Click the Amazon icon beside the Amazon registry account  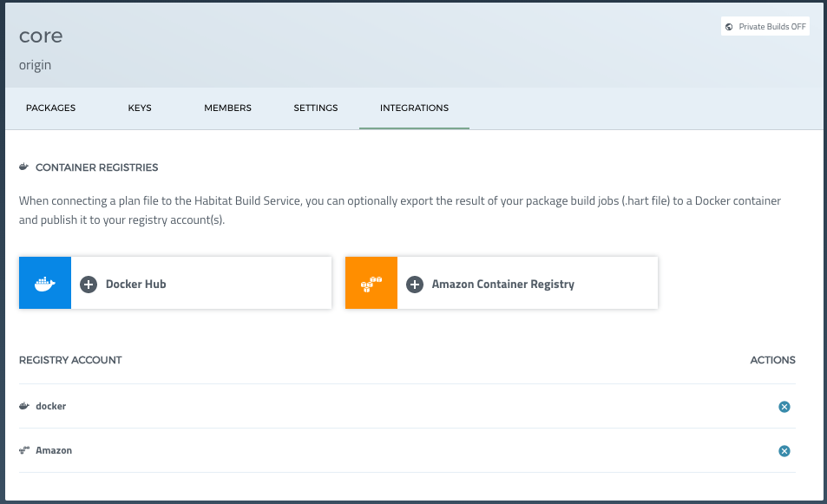[x=24, y=450]
